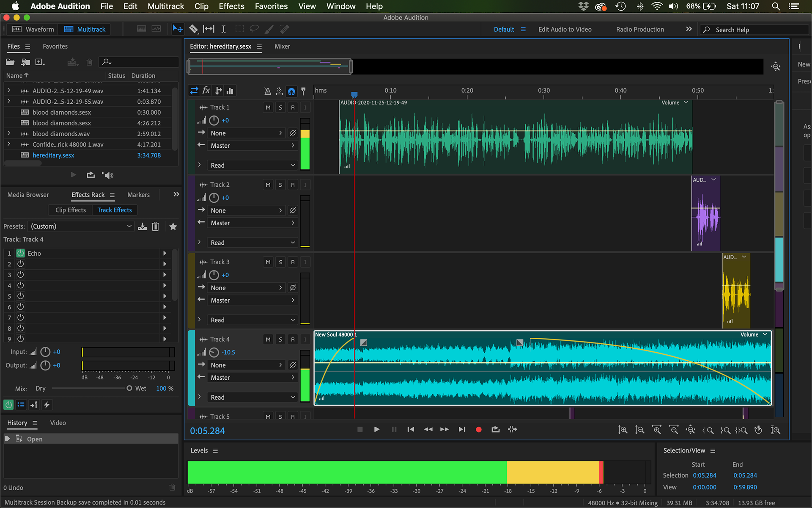Expand blood diamonds.wav file row
812x508 pixels.
[x=8, y=133]
